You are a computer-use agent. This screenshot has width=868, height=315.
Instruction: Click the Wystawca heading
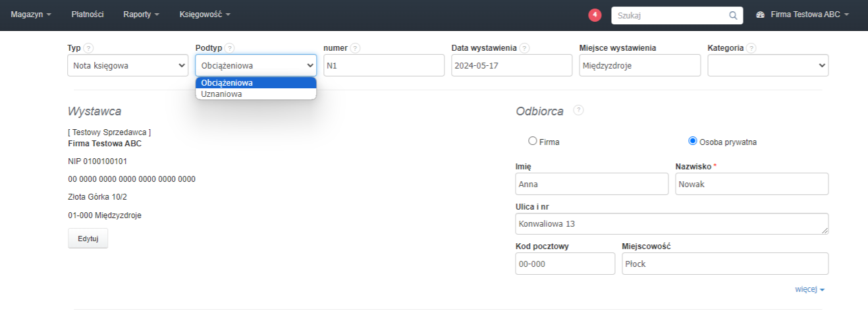coord(94,111)
